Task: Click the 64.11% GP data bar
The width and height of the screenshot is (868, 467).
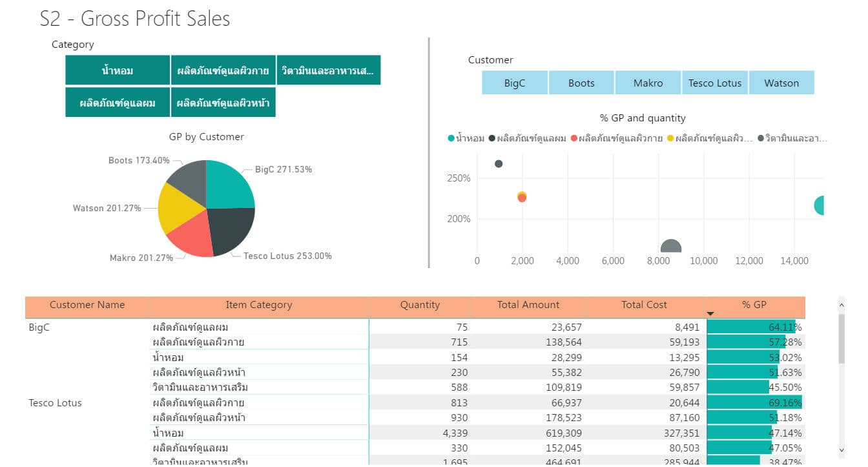Action: click(x=751, y=327)
